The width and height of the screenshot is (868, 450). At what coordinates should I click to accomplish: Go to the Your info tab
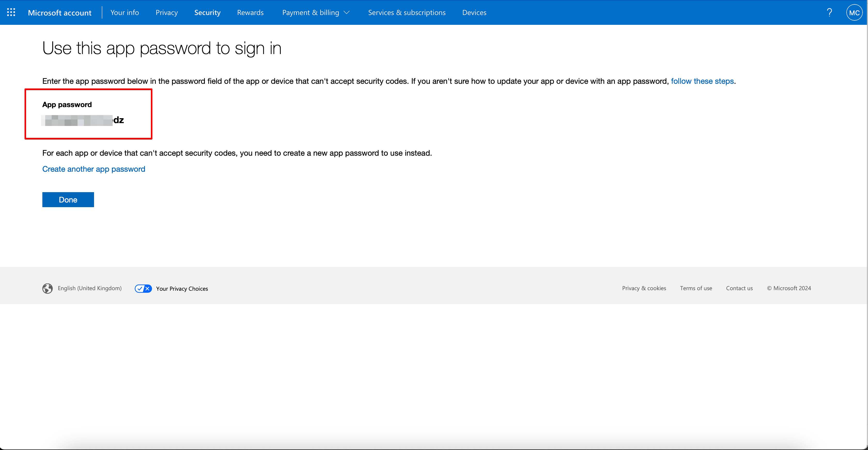coord(124,12)
